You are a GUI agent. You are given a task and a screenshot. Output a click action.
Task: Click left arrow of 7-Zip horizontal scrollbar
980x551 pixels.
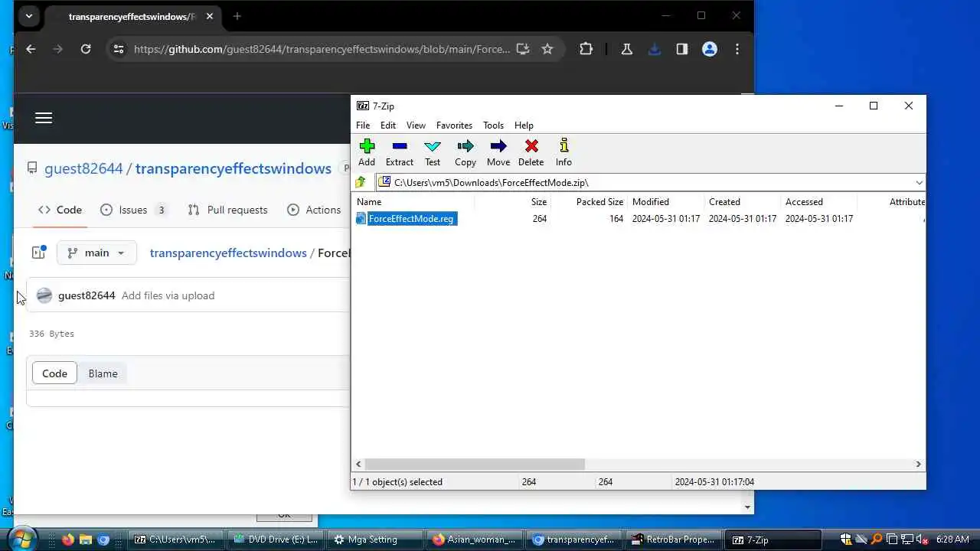(x=358, y=464)
